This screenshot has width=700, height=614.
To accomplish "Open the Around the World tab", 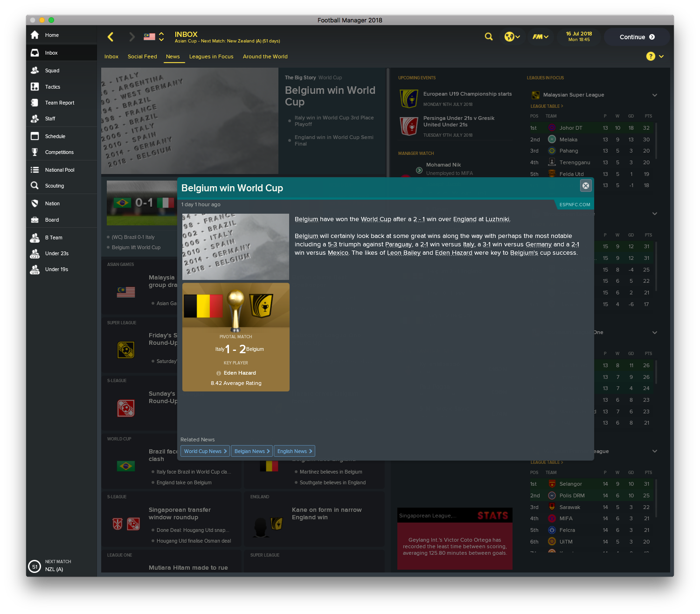I will tap(265, 56).
